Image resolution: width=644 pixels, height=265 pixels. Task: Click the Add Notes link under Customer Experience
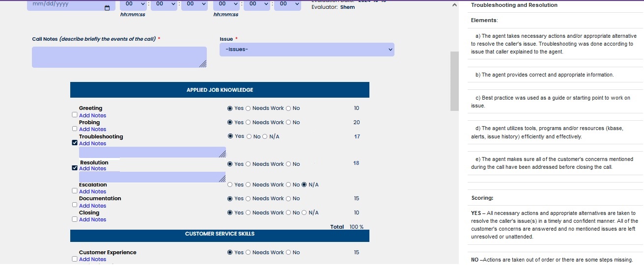[x=92, y=259]
